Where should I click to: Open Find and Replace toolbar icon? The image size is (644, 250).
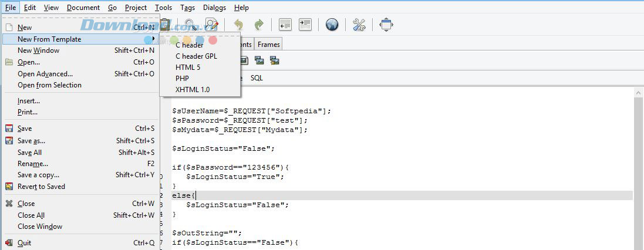[211, 25]
